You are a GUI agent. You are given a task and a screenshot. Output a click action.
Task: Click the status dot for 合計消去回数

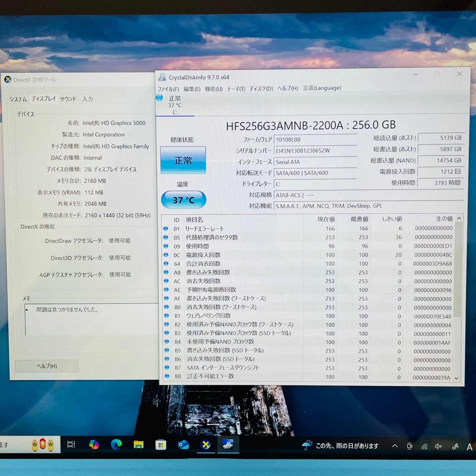tap(166, 264)
